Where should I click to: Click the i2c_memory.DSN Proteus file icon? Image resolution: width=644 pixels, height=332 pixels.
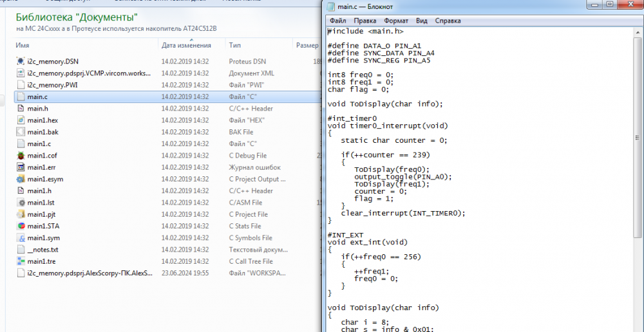tap(21, 62)
